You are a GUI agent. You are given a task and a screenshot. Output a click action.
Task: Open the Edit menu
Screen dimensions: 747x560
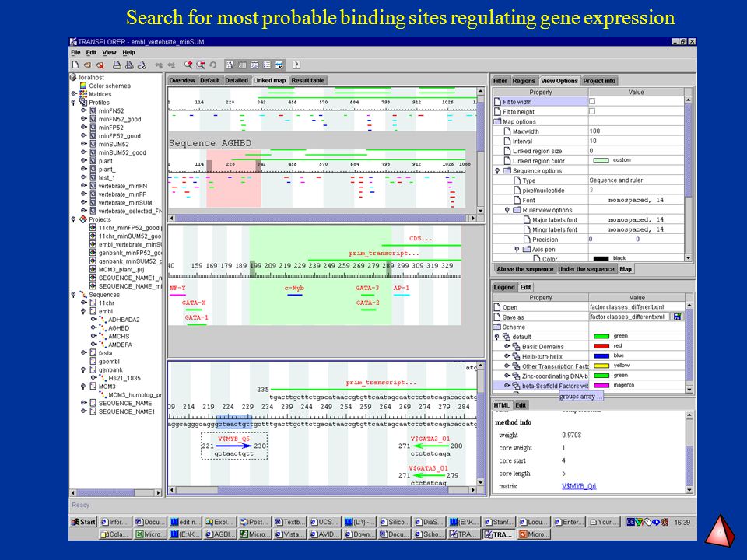(92, 52)
